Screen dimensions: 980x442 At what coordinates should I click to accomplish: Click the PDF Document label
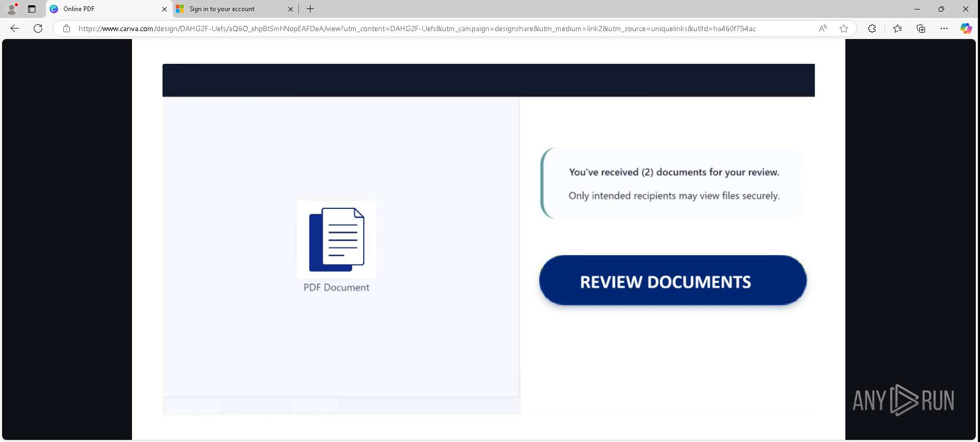point(336,287)
